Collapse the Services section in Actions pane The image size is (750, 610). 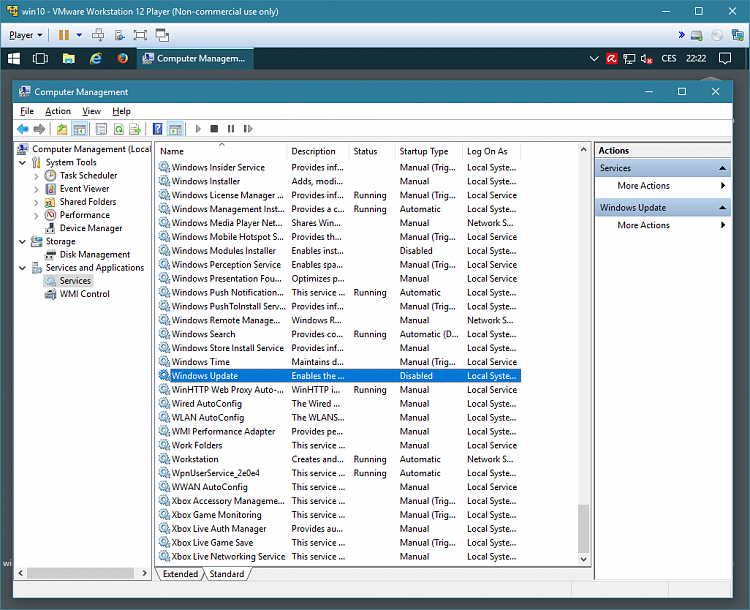[722, 168]
